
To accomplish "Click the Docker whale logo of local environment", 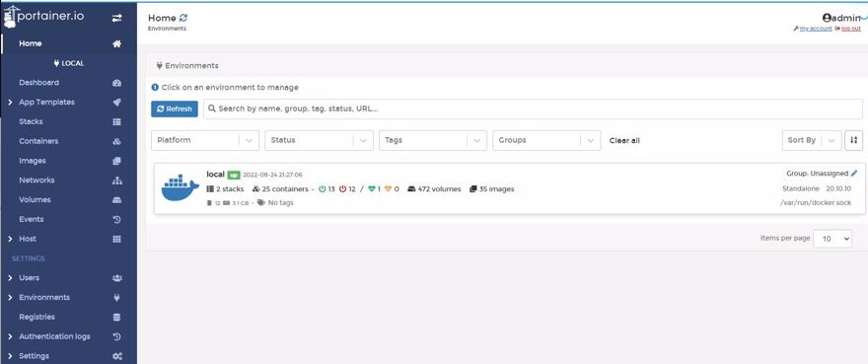I will (180, 187).
